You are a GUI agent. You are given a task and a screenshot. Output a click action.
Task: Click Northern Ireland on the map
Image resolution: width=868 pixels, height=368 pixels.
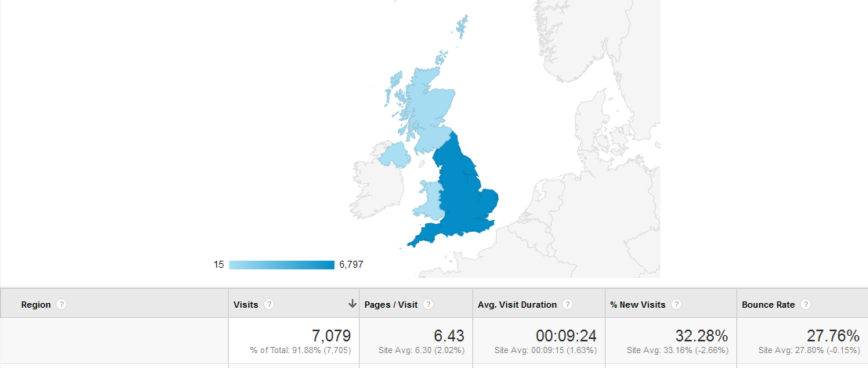pos(396,154)
